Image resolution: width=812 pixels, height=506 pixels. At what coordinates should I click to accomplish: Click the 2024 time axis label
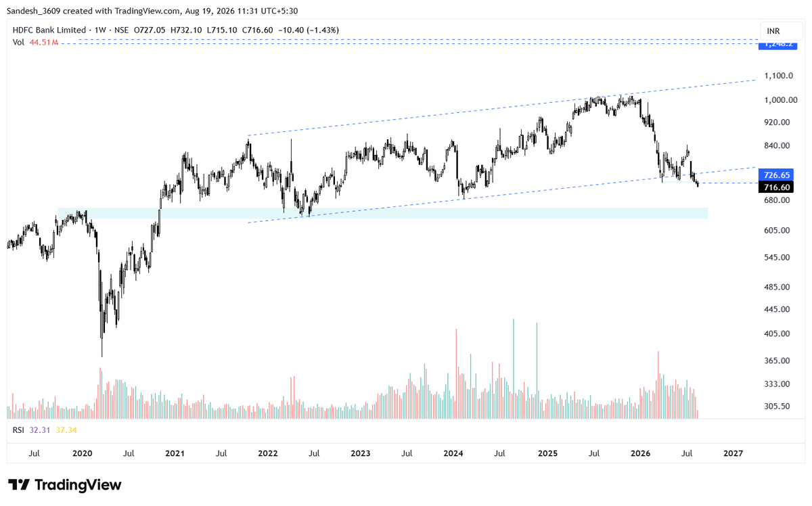click(x=453, y=453)
